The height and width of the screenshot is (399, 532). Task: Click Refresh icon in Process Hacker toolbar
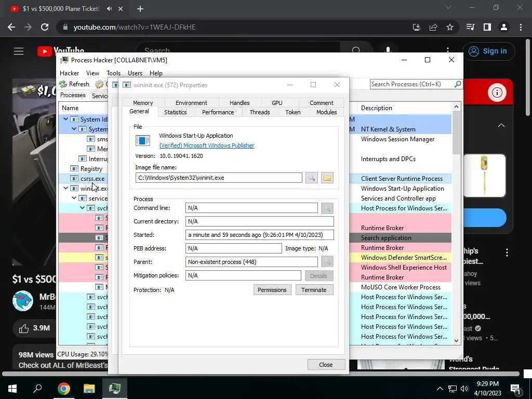(x=63, y=84)
